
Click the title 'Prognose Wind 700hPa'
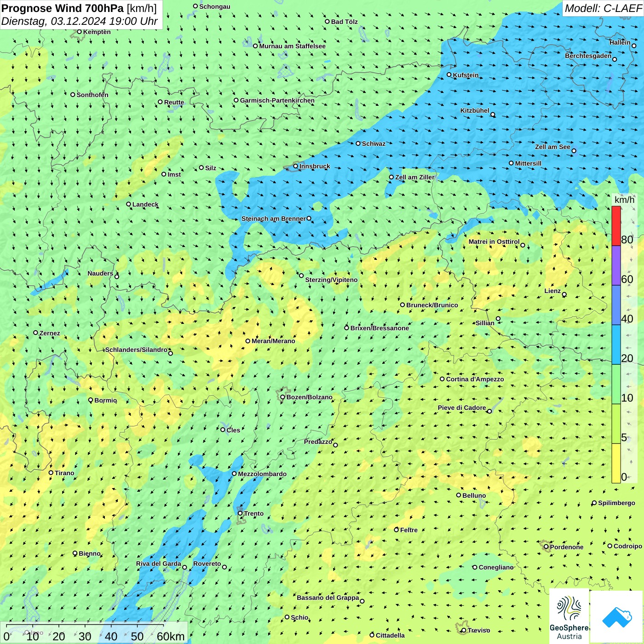[x=63, y=8]
